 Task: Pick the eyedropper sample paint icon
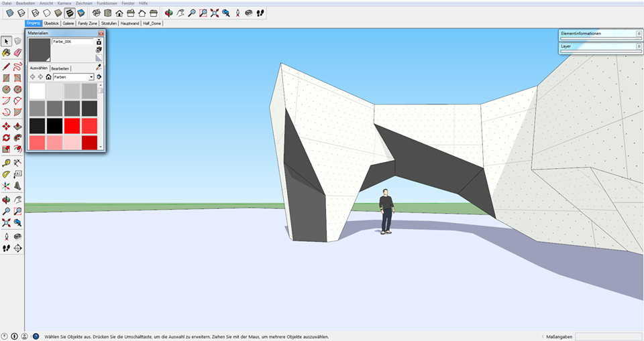click(x=99, y=67)
